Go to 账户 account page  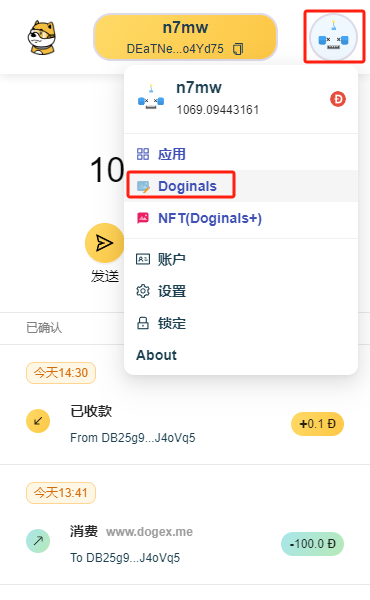[x=241, y=259]
